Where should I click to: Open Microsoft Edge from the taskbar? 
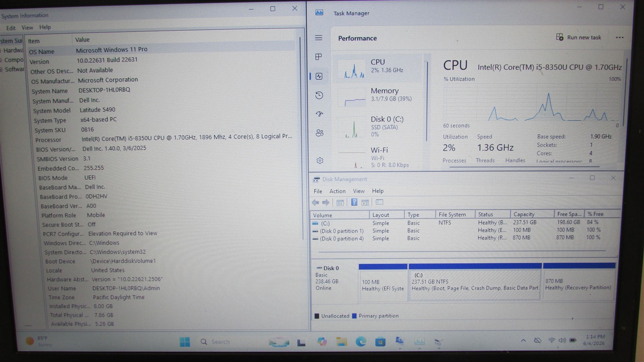click(361, 342)
